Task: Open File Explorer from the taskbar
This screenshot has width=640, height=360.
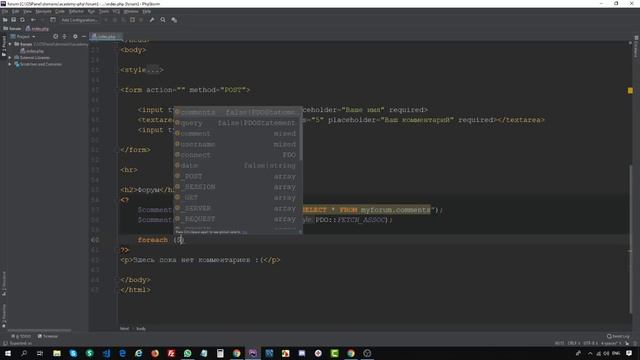Action: point(57,353)
